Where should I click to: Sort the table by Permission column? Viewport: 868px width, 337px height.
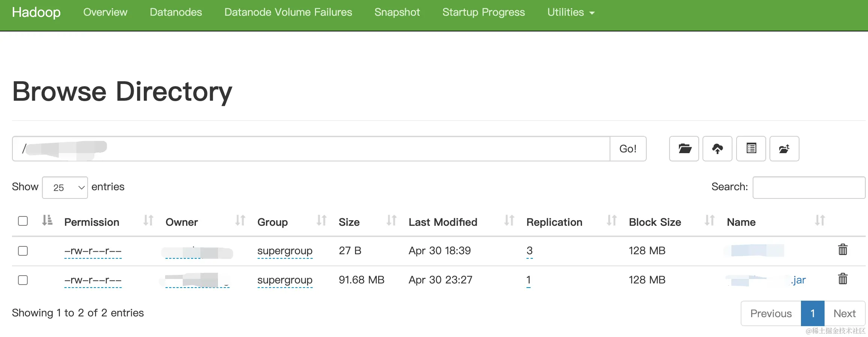coord(92,222)
